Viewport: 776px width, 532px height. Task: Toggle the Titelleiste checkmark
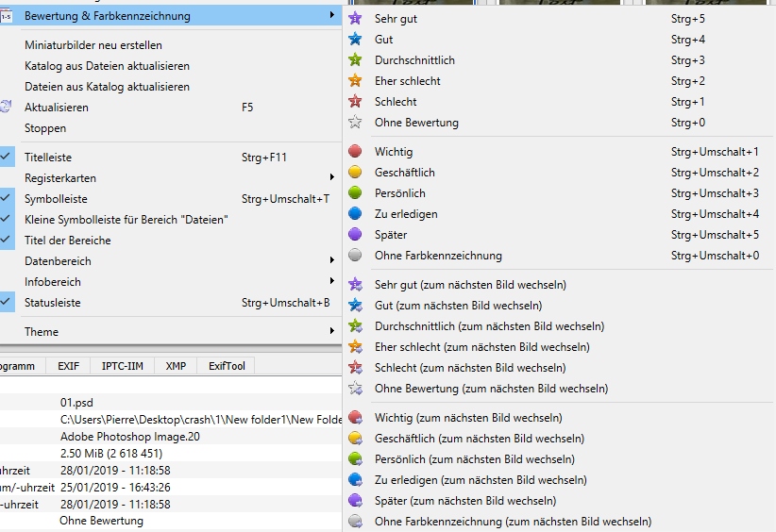tap(7, 158)
